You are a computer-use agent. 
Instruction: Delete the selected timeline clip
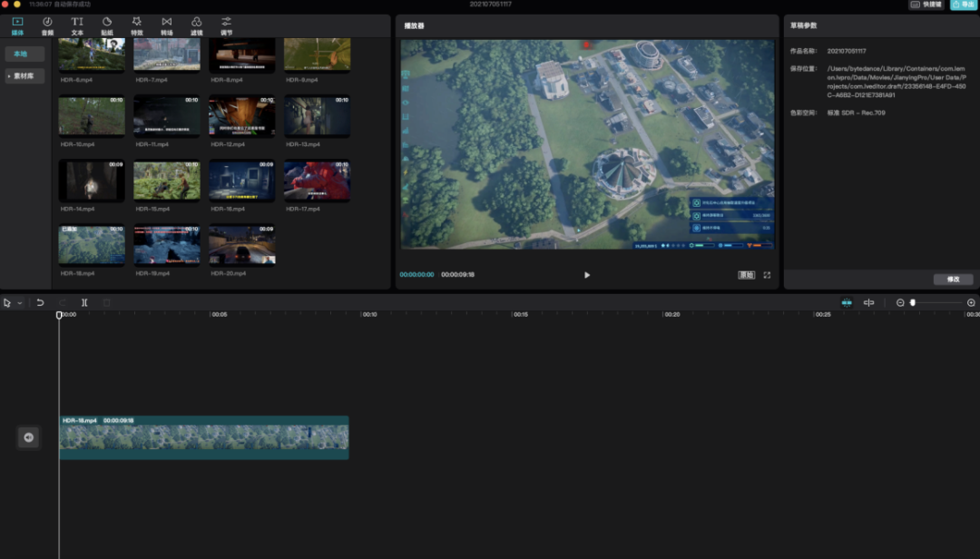coord(106,302)
